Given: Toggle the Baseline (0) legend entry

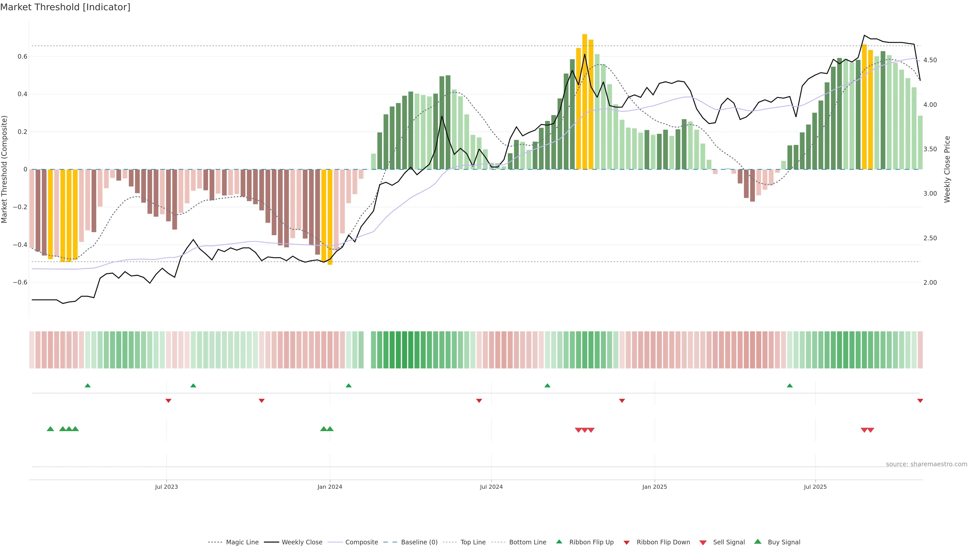Looking at the screenshot, I should pyautogui.click(x=419, y=542).
